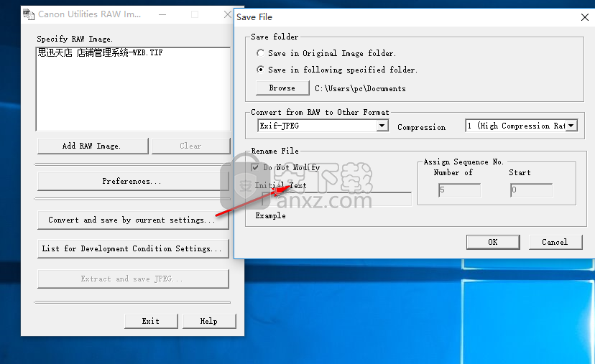This screenshot has width=595, height=364.
Task: Click the Start sequence number field
Action: [x=531, y=190]
